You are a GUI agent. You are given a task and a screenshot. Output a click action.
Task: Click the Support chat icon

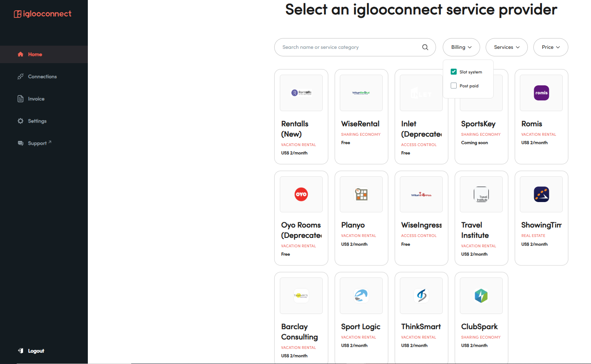point(21,143)
